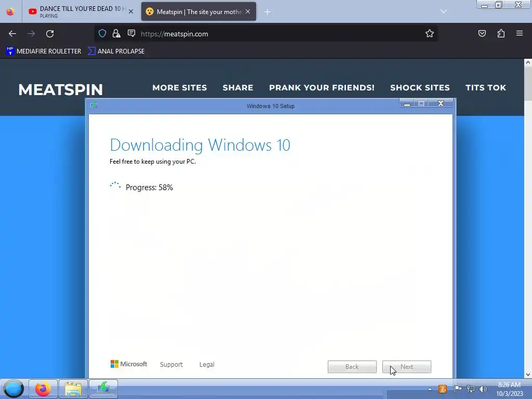
Task: Open the tracking protection shield icon
Action: (x=102, y=33)
